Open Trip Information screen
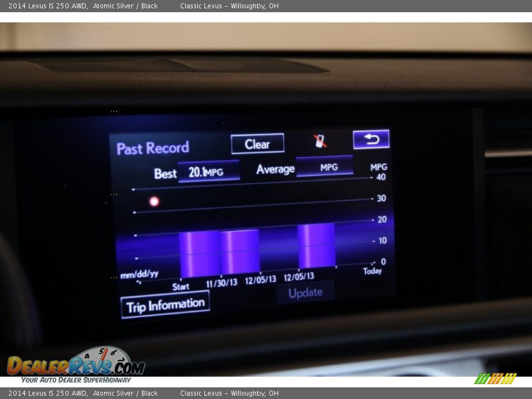The width and height of the screenshot is (532, 399). point(165,305)
